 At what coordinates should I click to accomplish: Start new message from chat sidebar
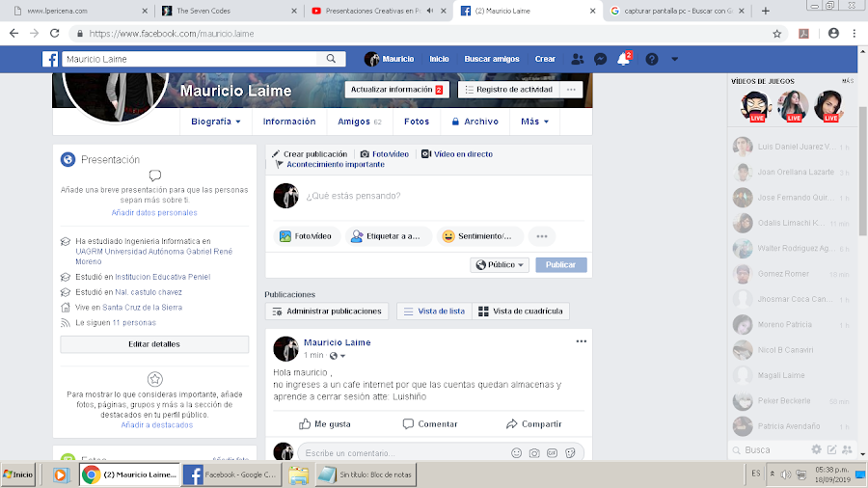[x=831, y=449]
